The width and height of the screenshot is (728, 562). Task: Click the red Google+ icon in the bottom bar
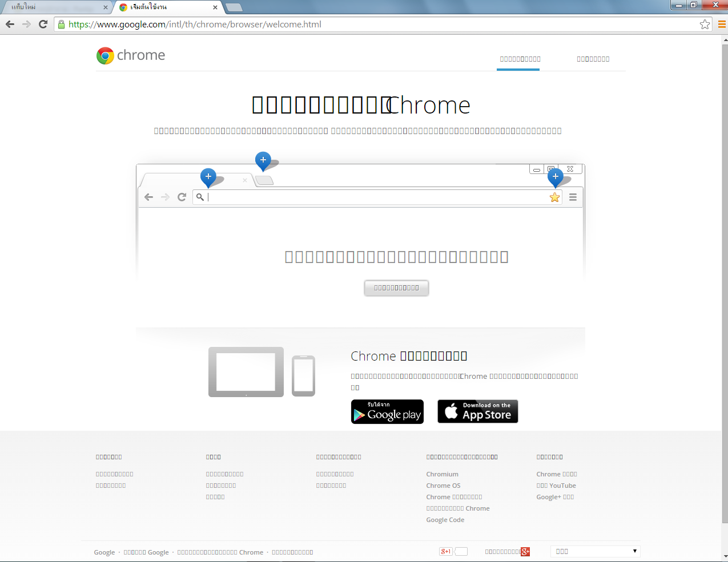tap(525, 552)
